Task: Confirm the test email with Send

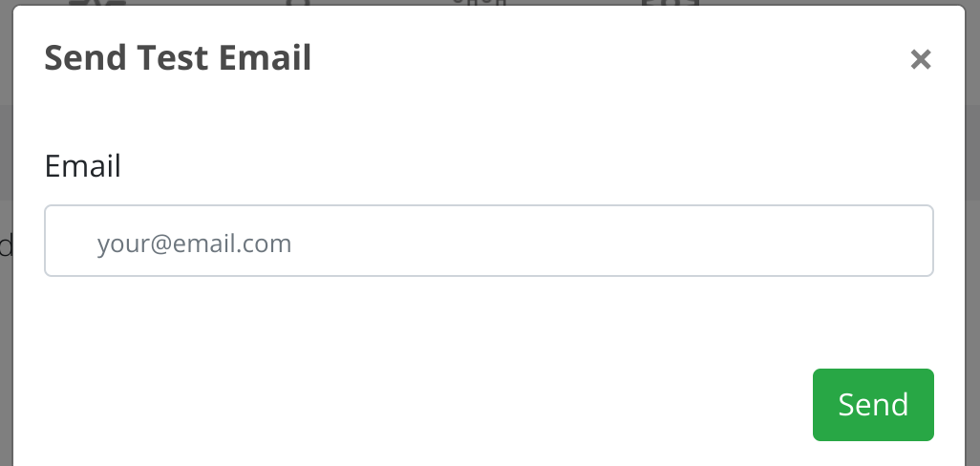Action: click(872, 405)
